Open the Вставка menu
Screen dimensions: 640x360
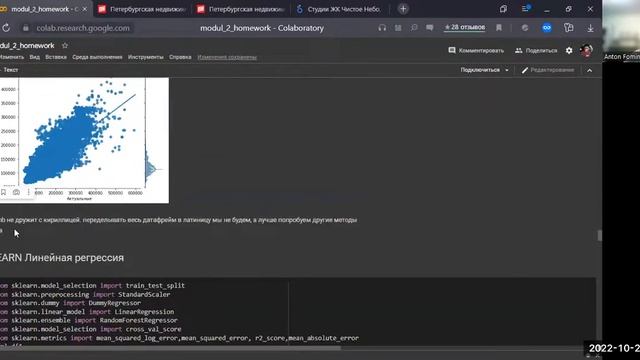pyautogui.click(x=56, y=57)
